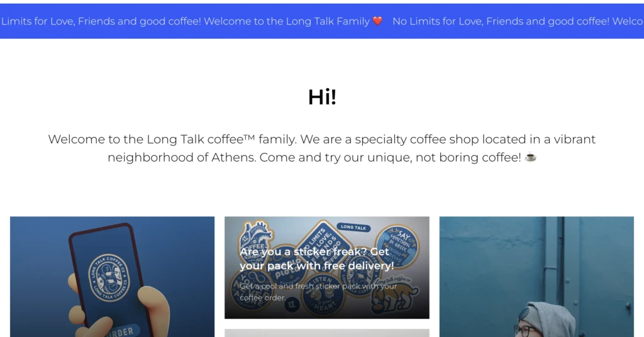Click the 'Say something in Greek' round sticker
The height and width of the screenshot is (337, 644).
[397, 245]
